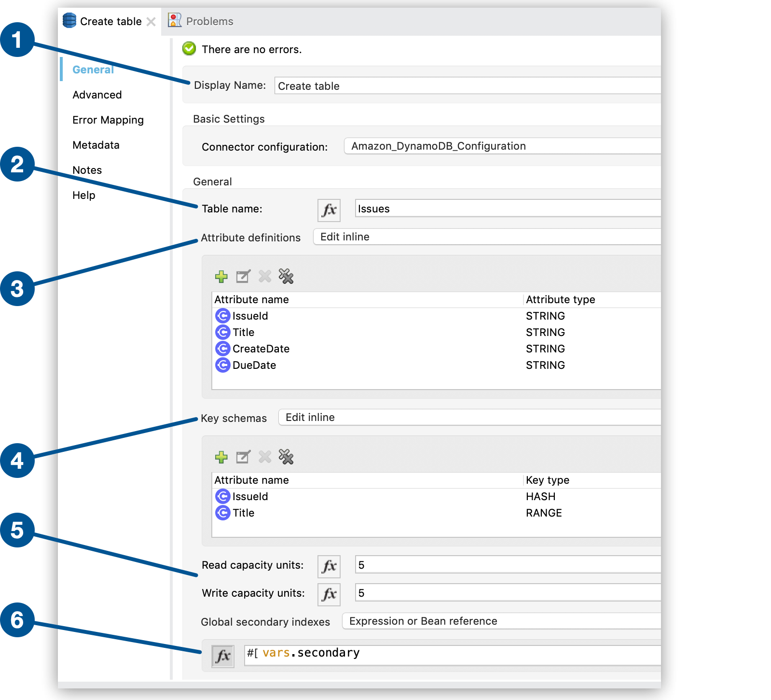Close the Create table tab
Viewport: 771px width, 700px height.
[151, 22]
